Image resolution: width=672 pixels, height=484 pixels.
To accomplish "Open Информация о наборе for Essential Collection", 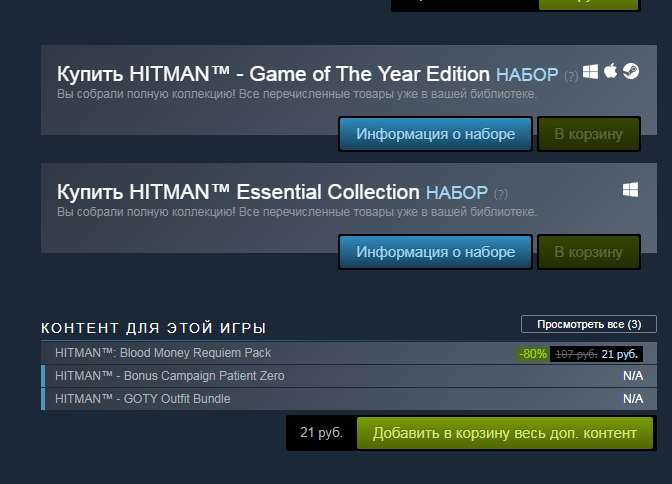I will [x=435, y=251].
